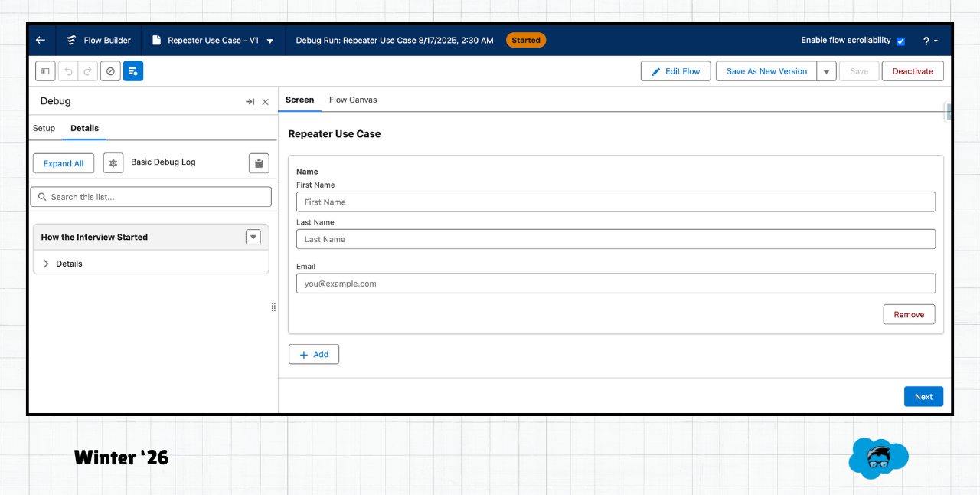Close the Debug panel
The width and height of the screenshot is (980, 495).
(266, 102)
